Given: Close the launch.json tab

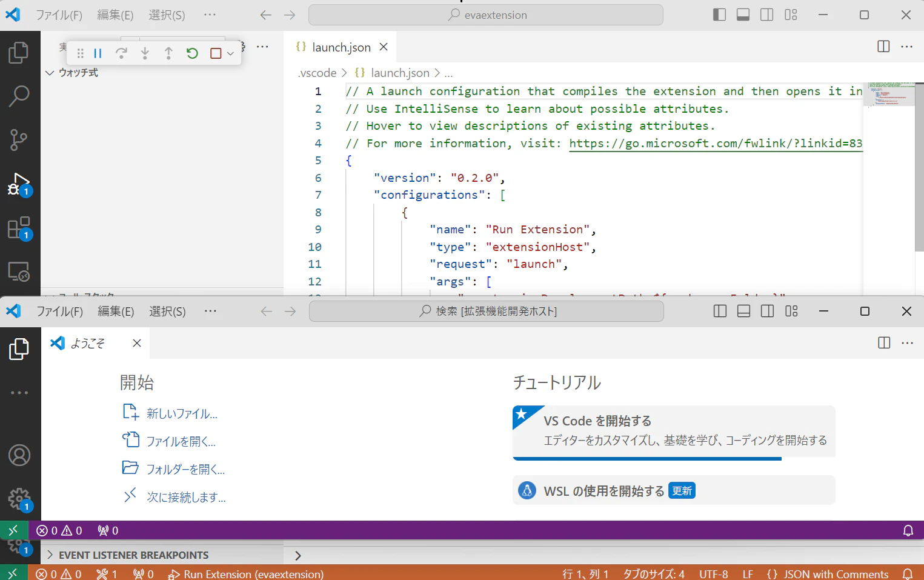Looking at the screenshot, I should (x=384, y=47).
